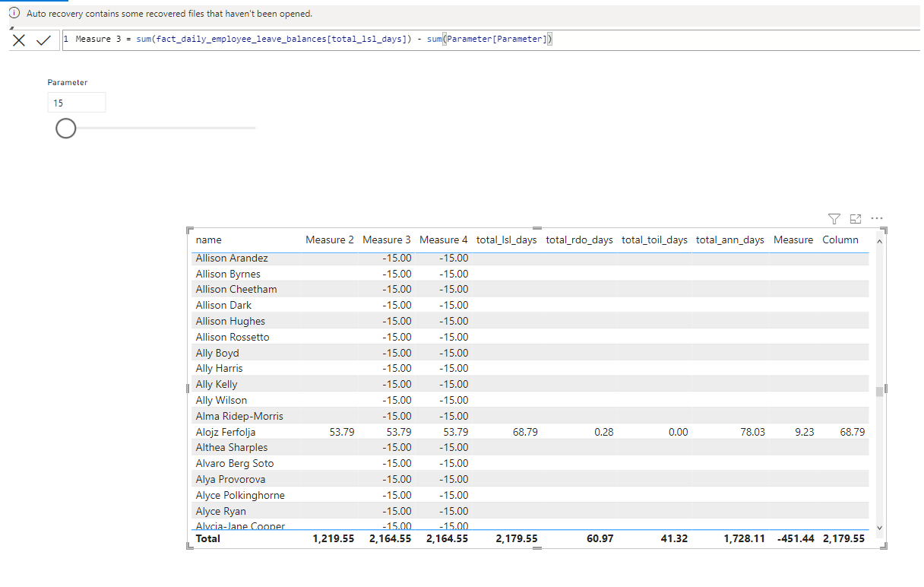924x587 pixels.
Task: Click inside the Measure 3 formula bar
Action: click(x=491, y=40)
